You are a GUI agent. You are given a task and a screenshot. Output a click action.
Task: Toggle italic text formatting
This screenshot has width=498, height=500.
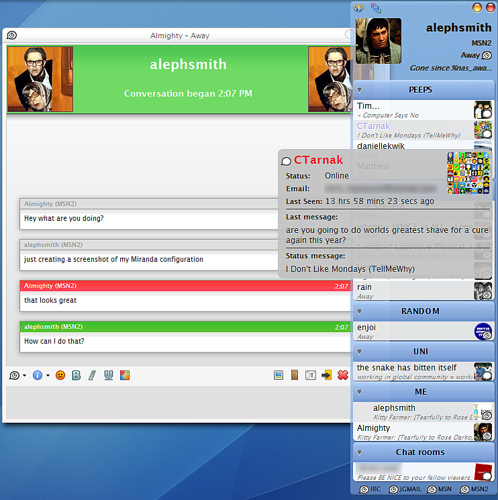click(x=92, y=375)
